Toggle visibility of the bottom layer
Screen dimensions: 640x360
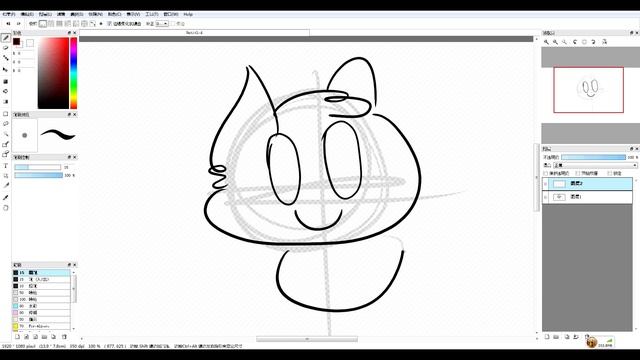tap(546, 197)
